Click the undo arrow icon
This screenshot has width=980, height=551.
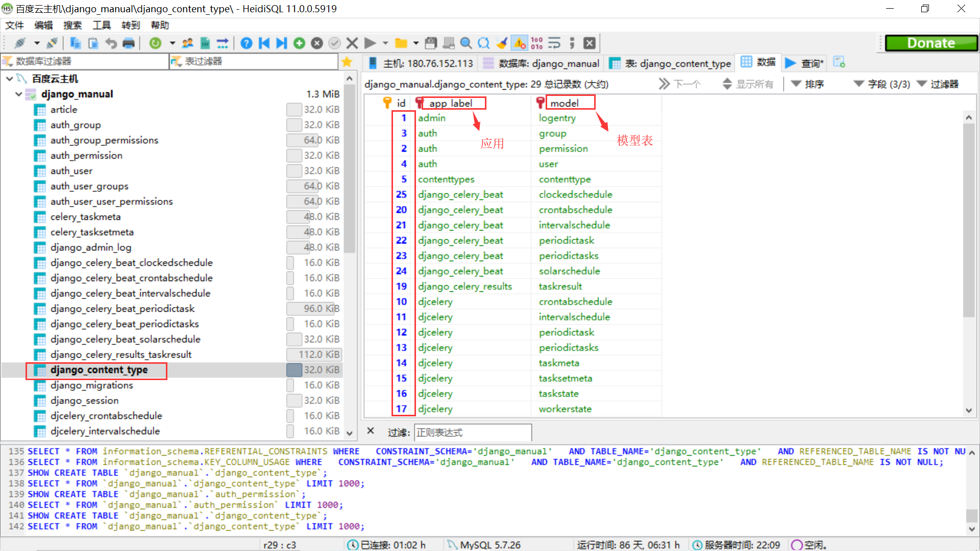[x=111, y=43]
